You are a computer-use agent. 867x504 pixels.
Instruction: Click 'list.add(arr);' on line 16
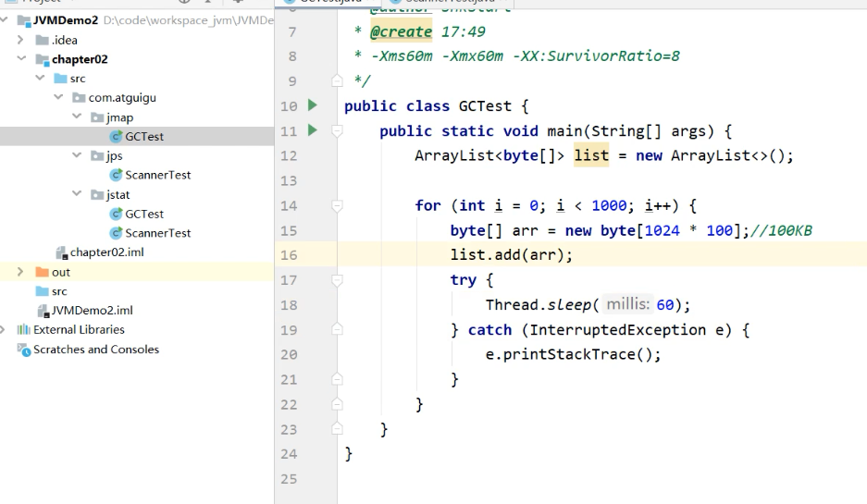click(512, 254)
